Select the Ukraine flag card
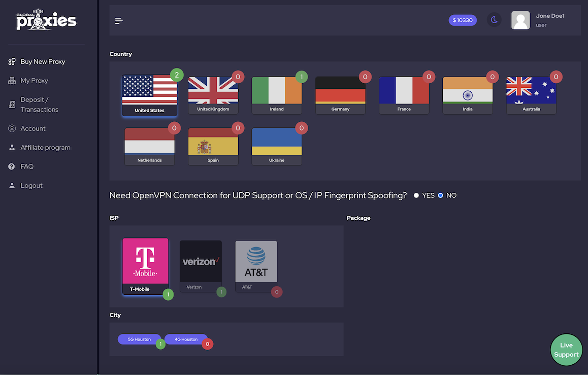Viewport: 588px width, 375px height. (x=277, y=147)
